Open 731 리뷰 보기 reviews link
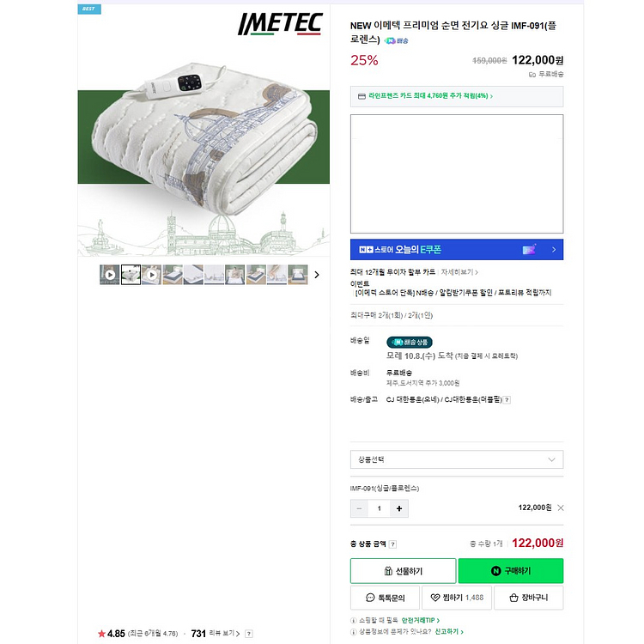644x644 pixels. (216, 634)
